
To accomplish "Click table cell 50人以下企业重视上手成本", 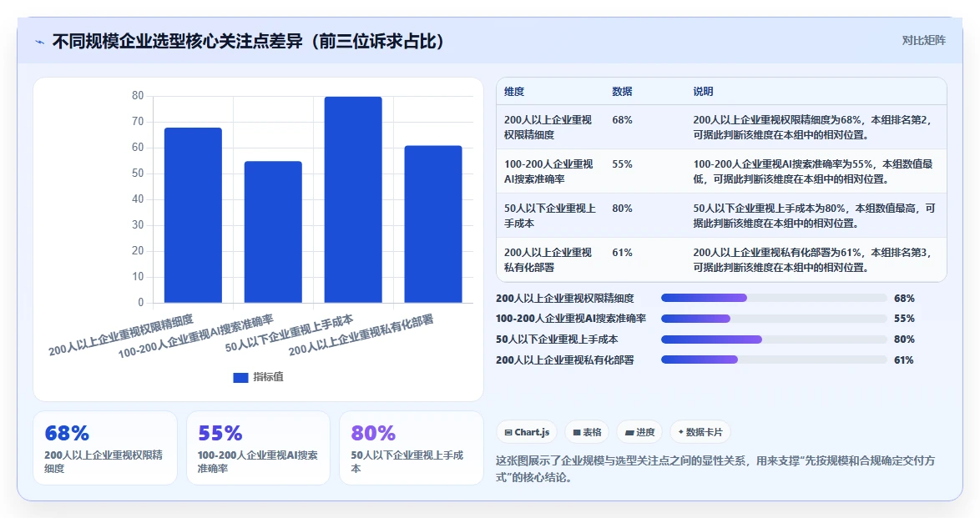I will 550,216.
